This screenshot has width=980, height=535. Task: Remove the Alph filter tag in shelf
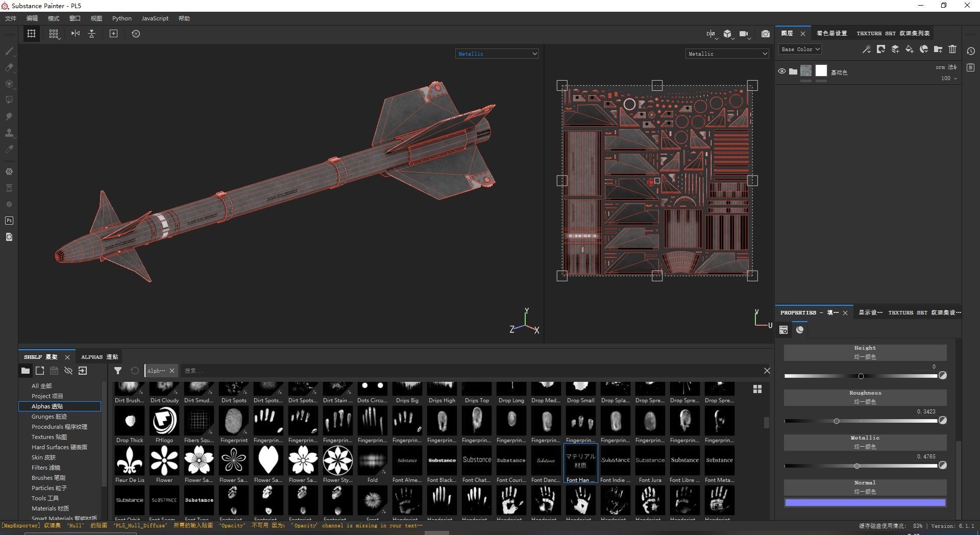pyautogui.click(x=172, y=371)
